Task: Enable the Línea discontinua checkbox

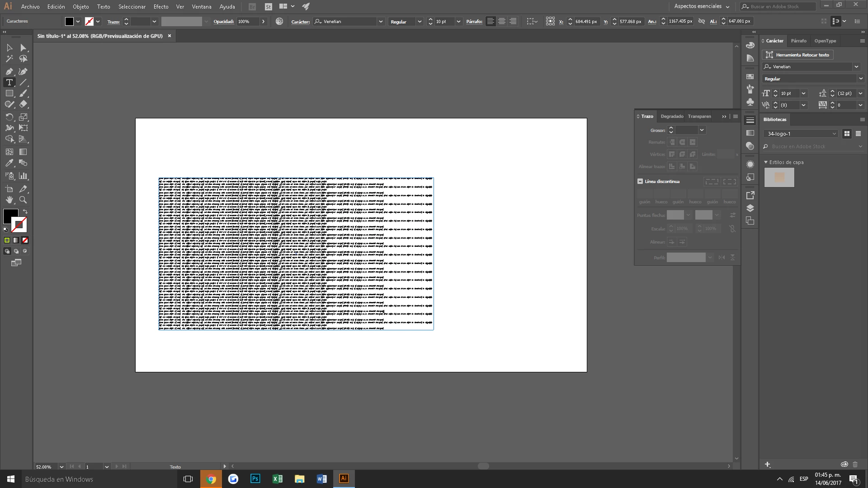Action: coord(640,181)
